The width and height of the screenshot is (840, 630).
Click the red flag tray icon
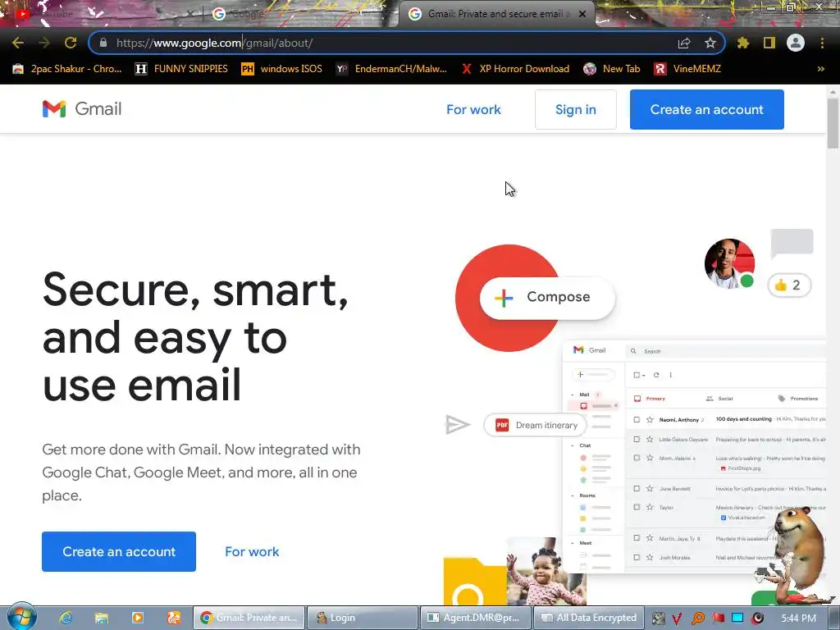tap(718, 619)
